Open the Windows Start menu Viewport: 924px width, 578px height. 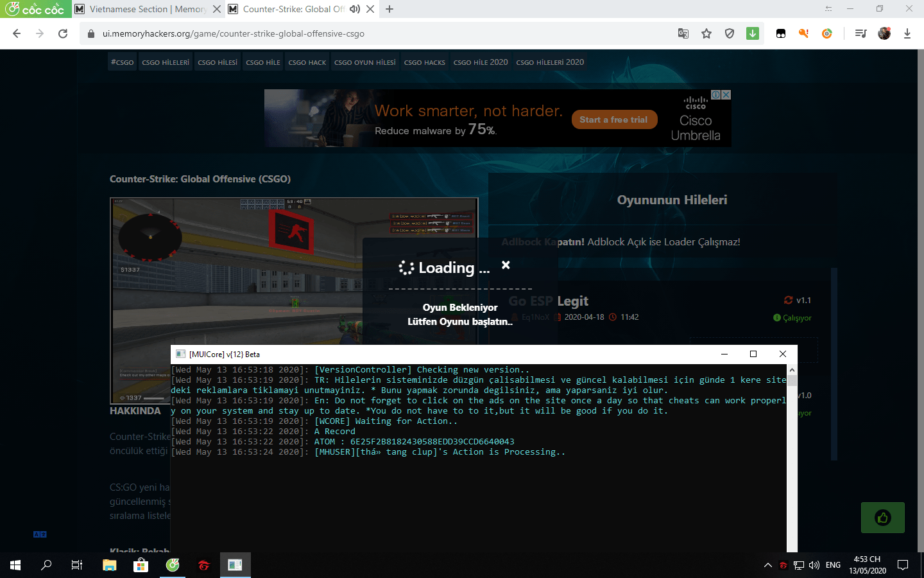(15, 565)
